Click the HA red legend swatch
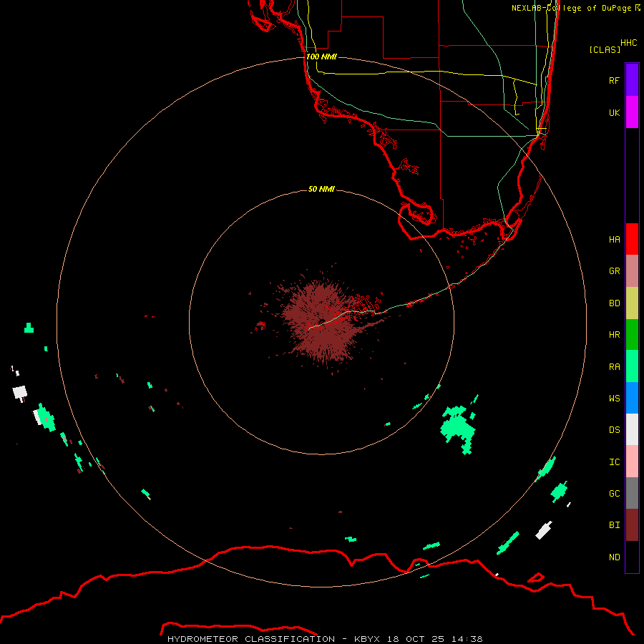 coord(632,239)
